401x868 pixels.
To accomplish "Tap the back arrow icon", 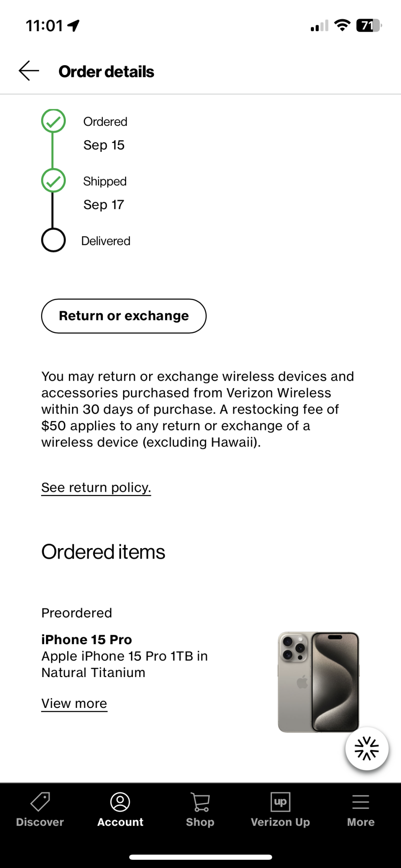I will click(x=29, y=71).
